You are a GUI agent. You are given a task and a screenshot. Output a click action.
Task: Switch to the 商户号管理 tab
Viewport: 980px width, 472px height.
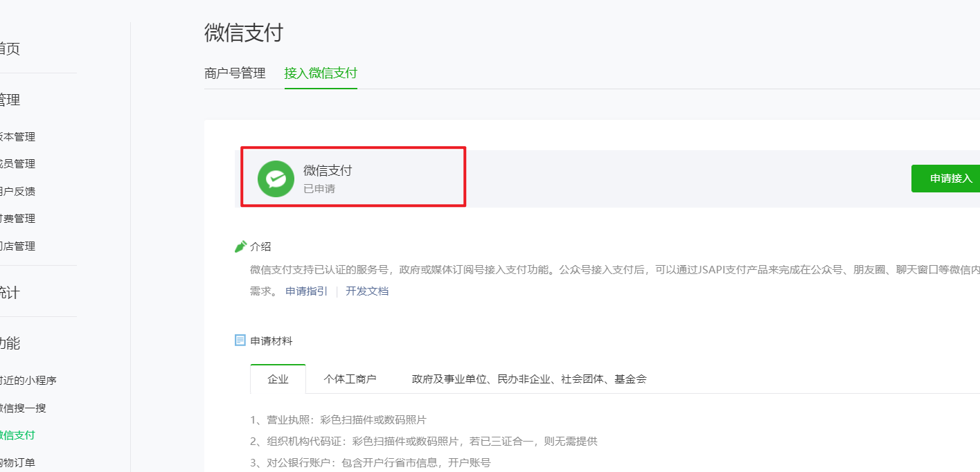click(x=235, y=73)
